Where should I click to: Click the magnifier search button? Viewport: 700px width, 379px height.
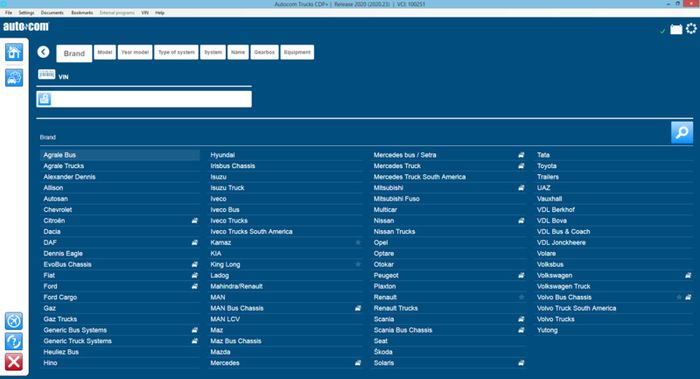point(682,133)
